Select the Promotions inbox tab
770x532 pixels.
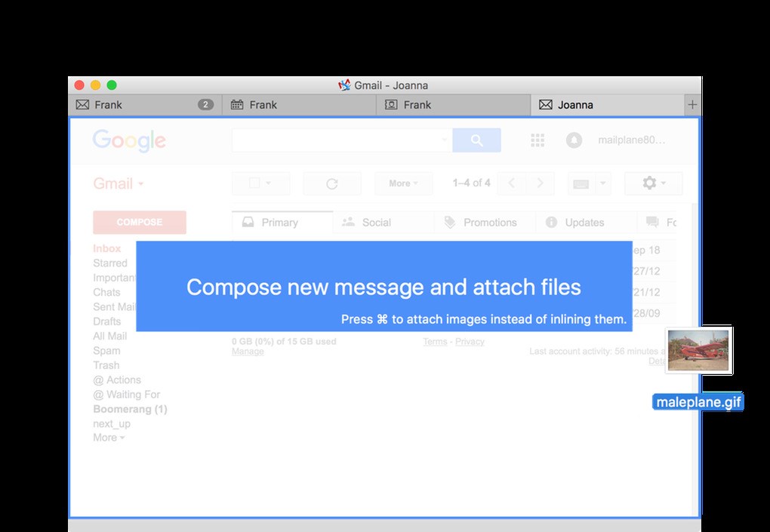485,223
